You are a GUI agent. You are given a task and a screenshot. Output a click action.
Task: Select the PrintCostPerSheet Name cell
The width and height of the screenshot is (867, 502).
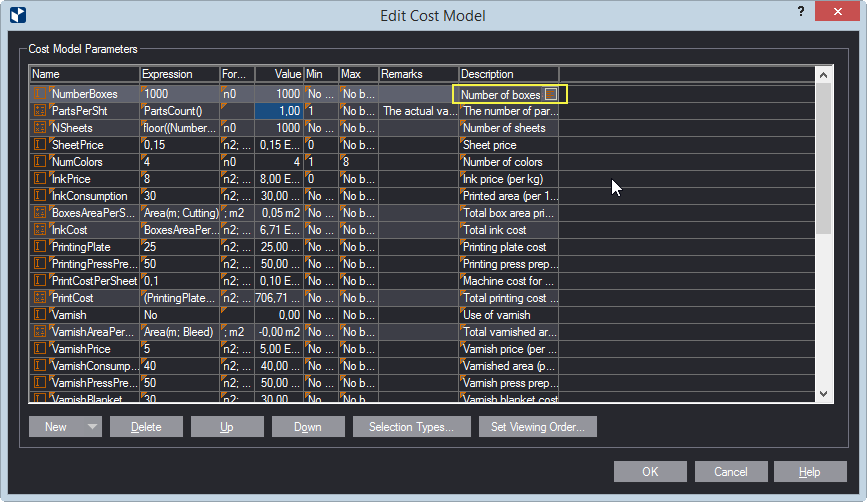[84, 281]
